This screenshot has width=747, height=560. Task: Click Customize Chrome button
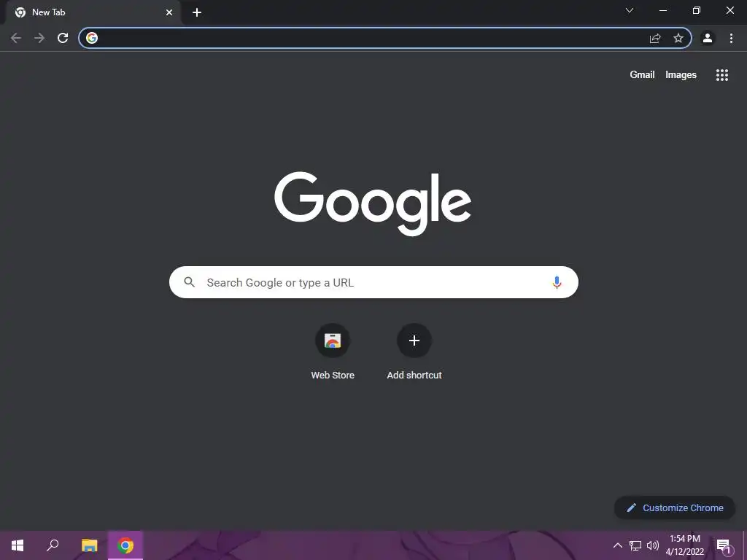pyautogui.click(x=675, y=507)
